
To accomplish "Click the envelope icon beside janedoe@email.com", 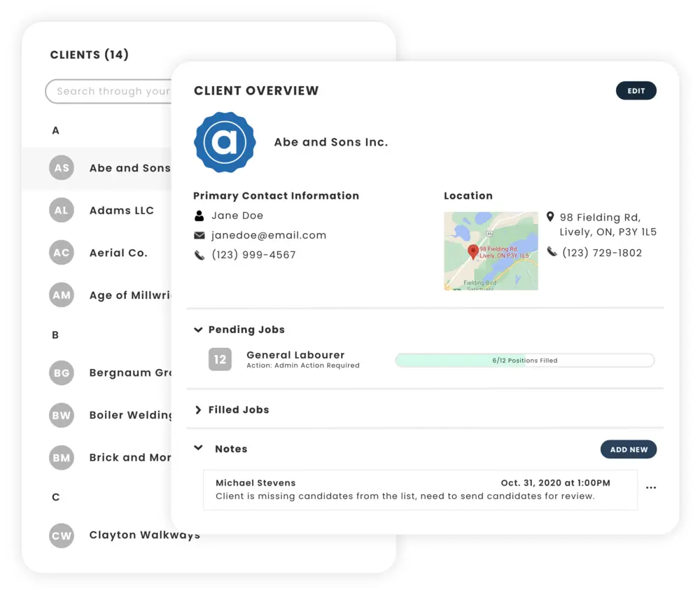I will 199,235.
